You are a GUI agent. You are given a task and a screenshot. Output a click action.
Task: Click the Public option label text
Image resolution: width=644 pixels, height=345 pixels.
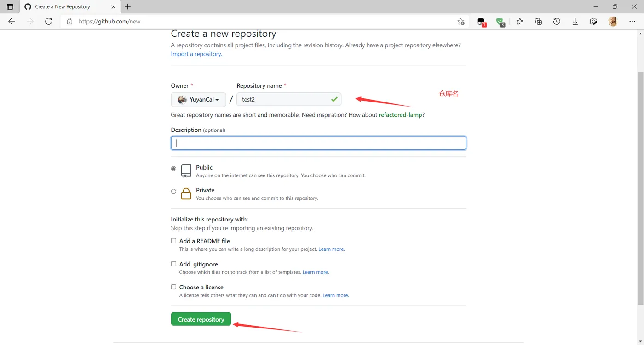pyautogui.click(x=204, y=167)
